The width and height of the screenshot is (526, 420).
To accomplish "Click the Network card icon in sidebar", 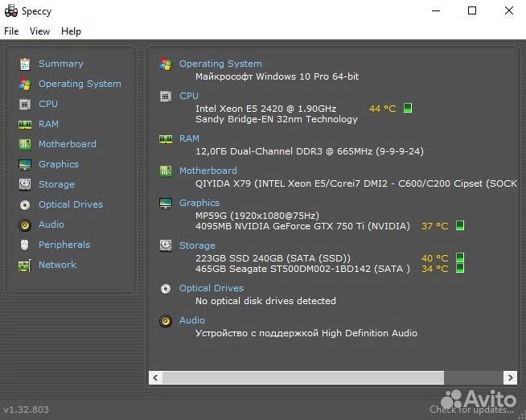I will coord(24,265).
